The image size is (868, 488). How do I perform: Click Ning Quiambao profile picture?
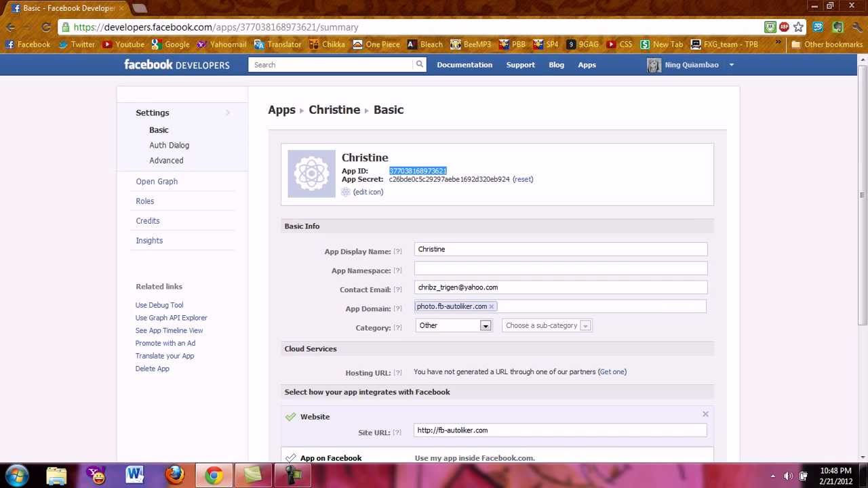click(x=654, y=65)
